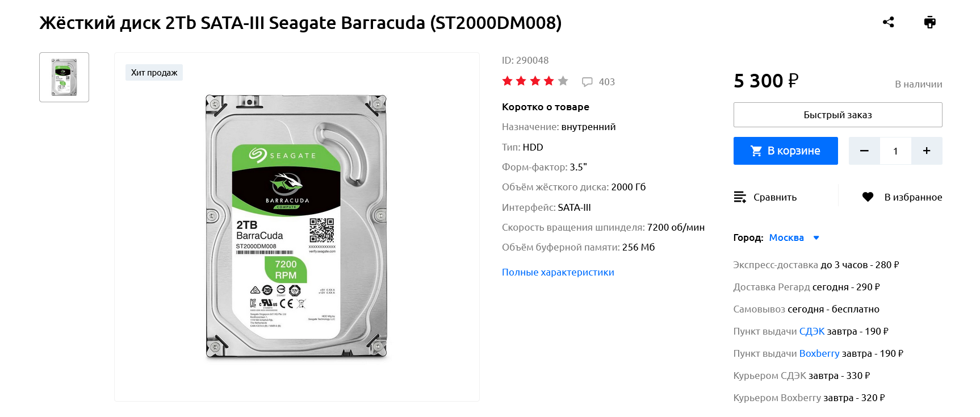Click the favorites heart icon
980x417 pixels.
pos(868,197)
